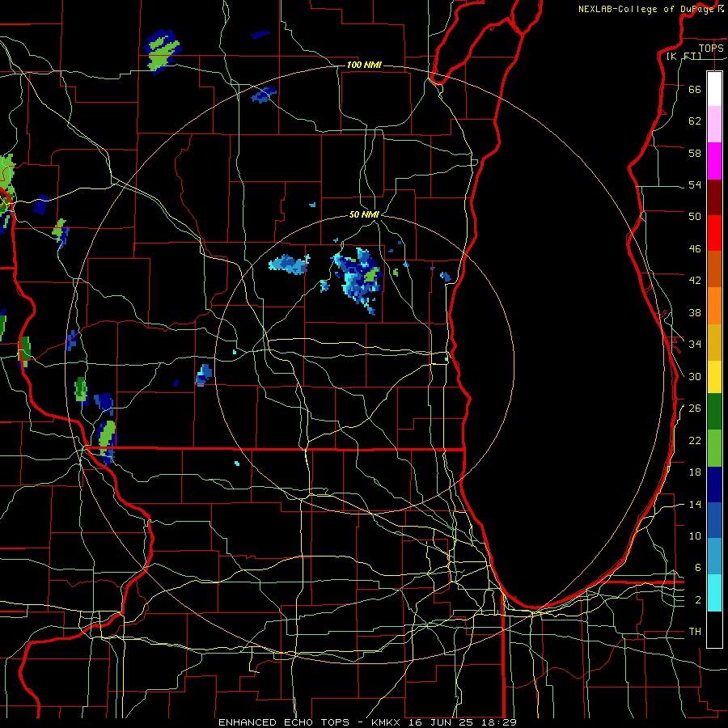
Task: Pick the bright orange legend swatch
Action: click(714, 306)
